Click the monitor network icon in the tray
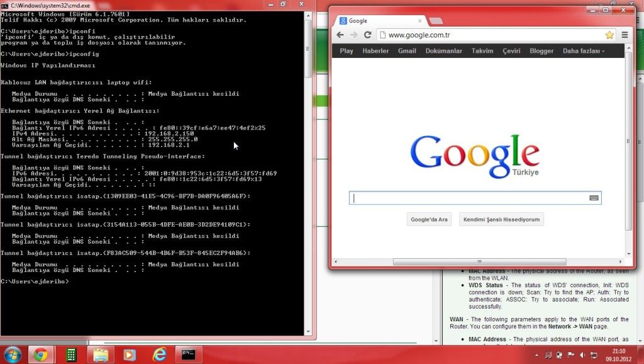 point(594,355)
